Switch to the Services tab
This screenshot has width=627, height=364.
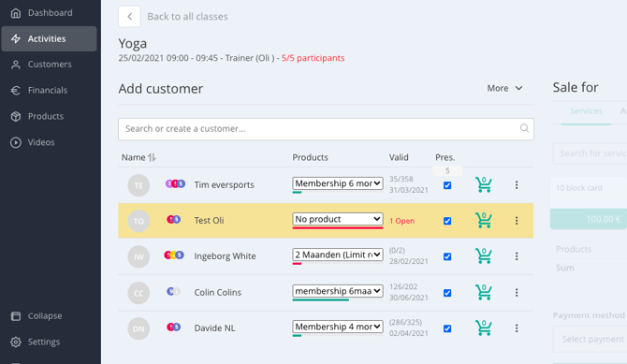pyautogui.click(x=586, y=111)
